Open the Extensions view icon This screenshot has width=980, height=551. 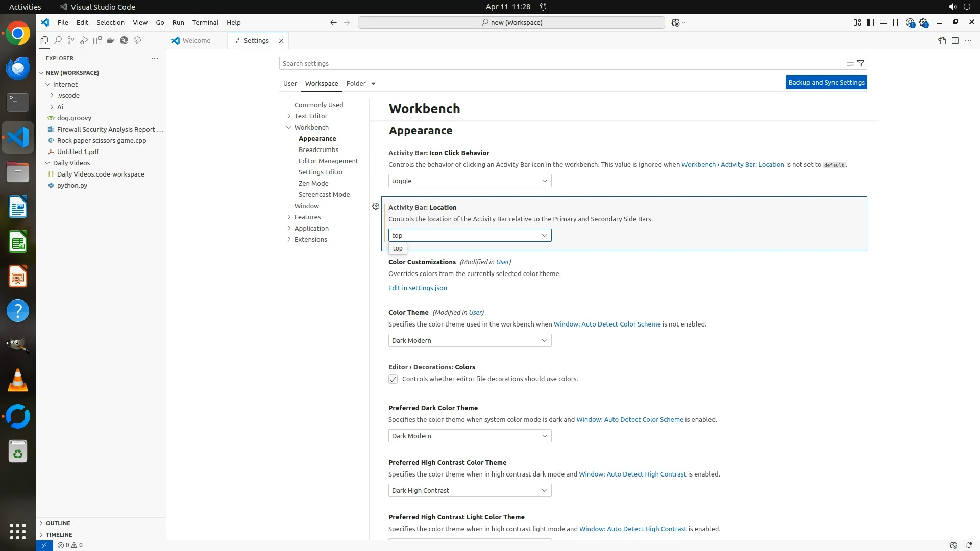(97, 40)
